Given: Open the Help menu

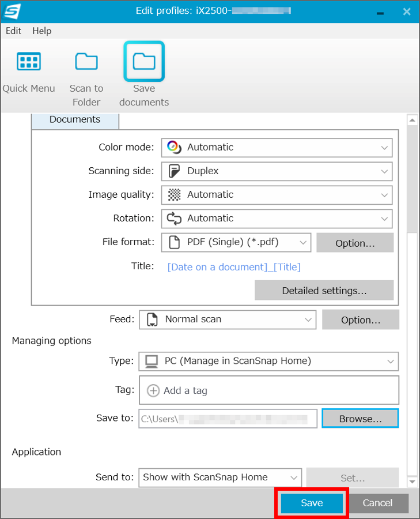Looking at the screenshot, I should tap(42, 31).
